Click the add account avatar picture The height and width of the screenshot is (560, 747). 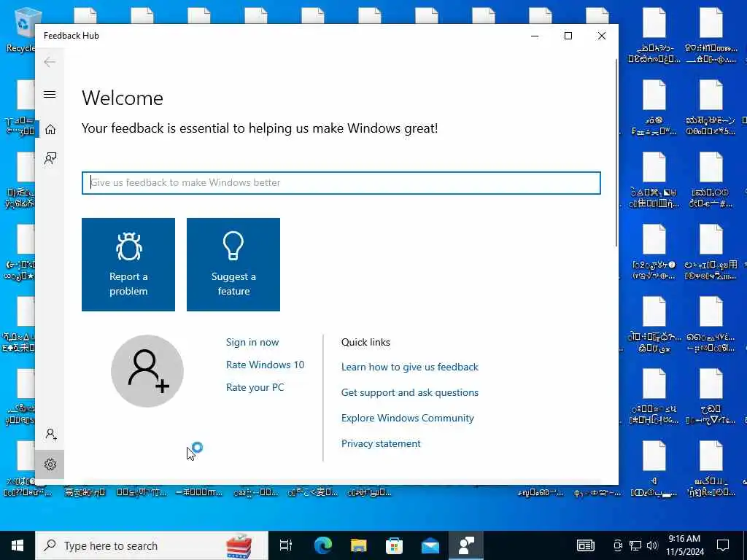click(x=147, y=371)
